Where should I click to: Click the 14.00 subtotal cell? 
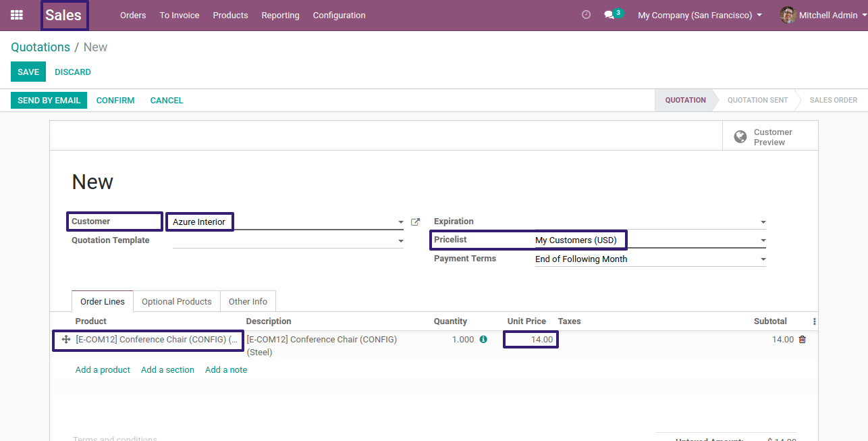coord(782,340)
